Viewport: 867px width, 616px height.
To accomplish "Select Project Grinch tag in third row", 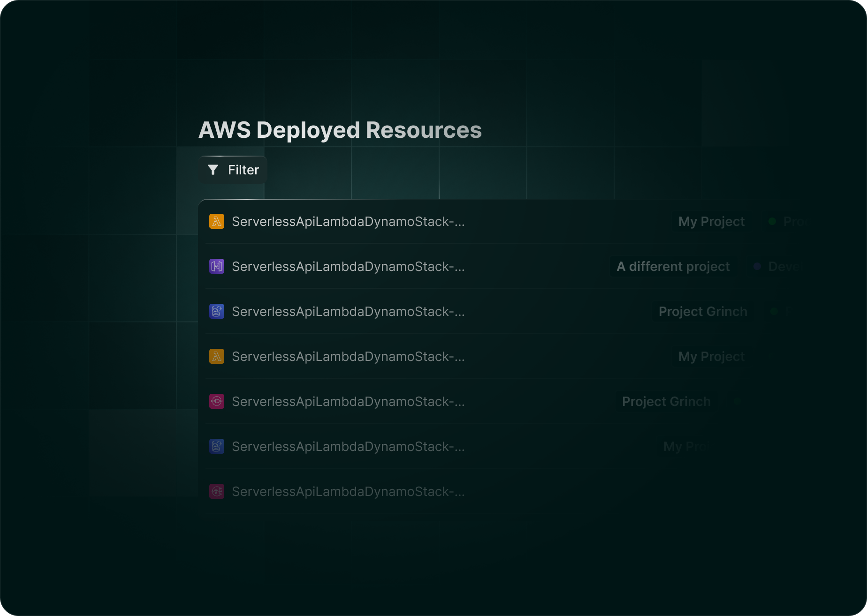I will click(703, 311).
